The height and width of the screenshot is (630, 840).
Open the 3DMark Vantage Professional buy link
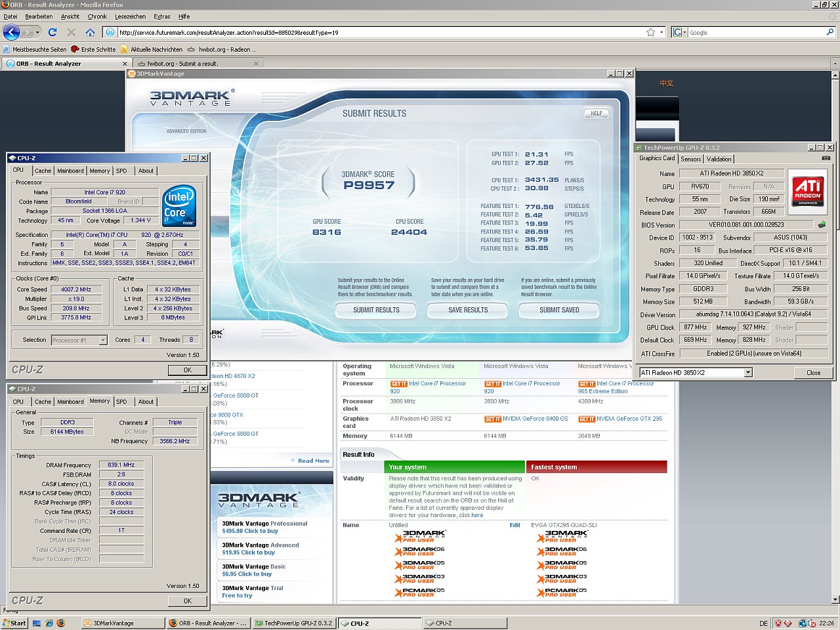pyautogui.click(x=264, y=527)
